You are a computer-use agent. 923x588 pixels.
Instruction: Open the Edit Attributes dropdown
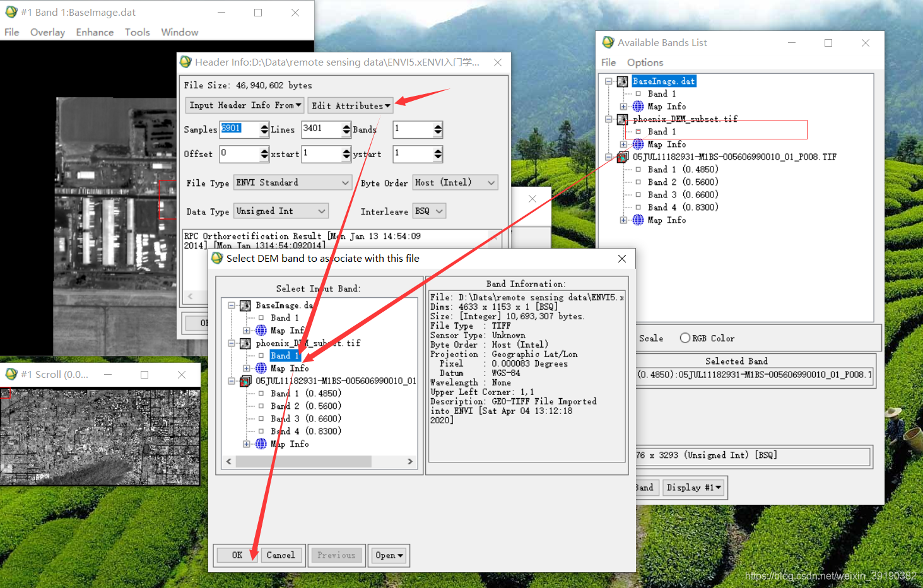[x=351, y=105]
